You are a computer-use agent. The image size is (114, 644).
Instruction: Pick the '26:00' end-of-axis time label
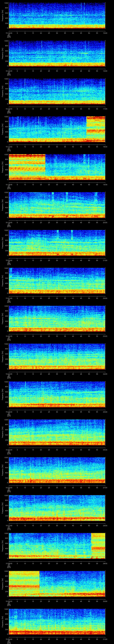pyautogui.click(x=105, y=450)
